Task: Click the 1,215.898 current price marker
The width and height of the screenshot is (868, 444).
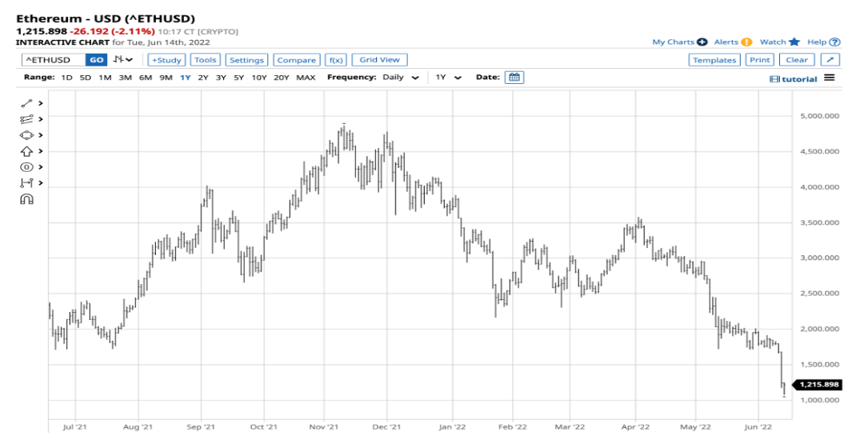Action: coord(818,384)
